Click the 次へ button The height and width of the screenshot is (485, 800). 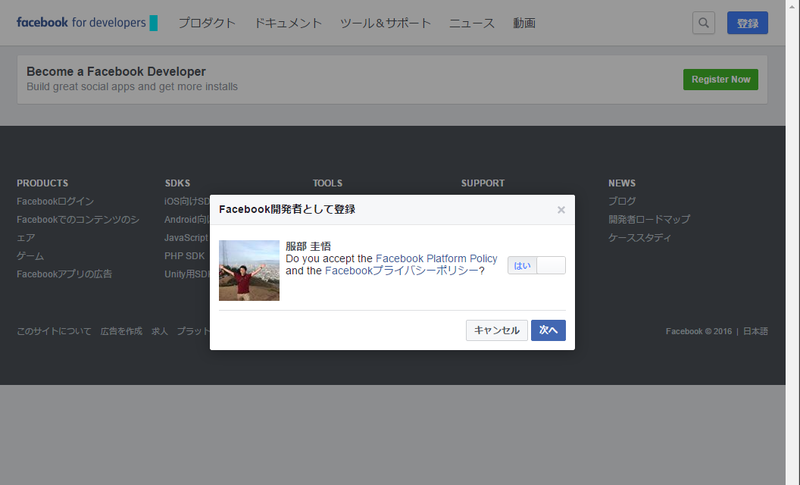[x=548, y=330]
